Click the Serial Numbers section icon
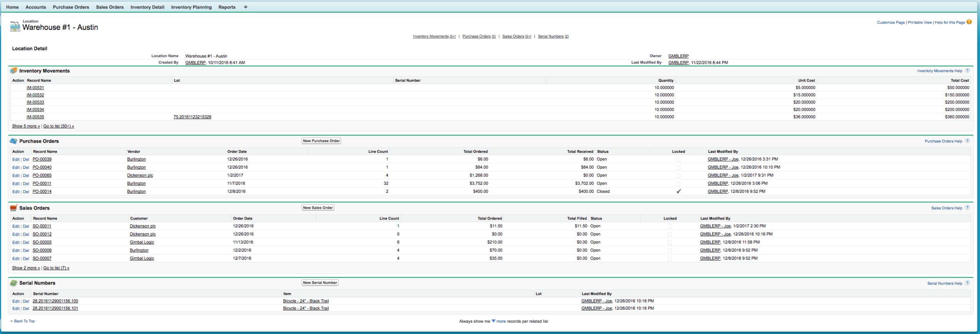 [13, 283]
